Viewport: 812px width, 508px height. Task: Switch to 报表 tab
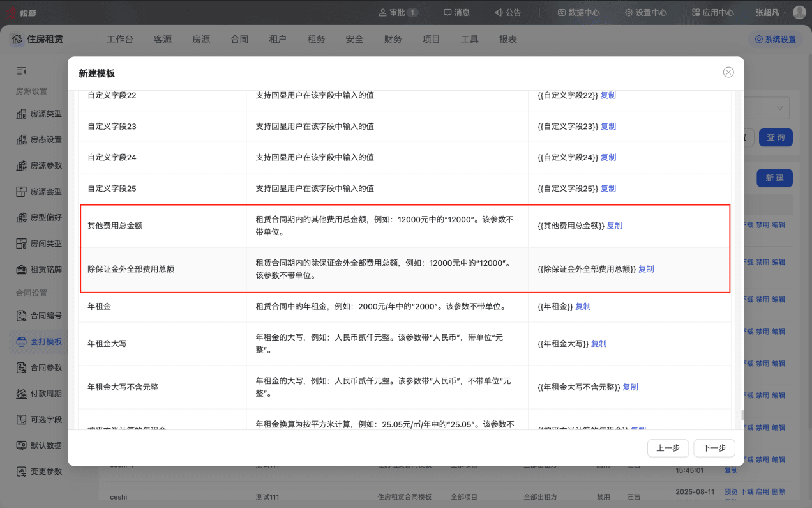pos(508,39)
